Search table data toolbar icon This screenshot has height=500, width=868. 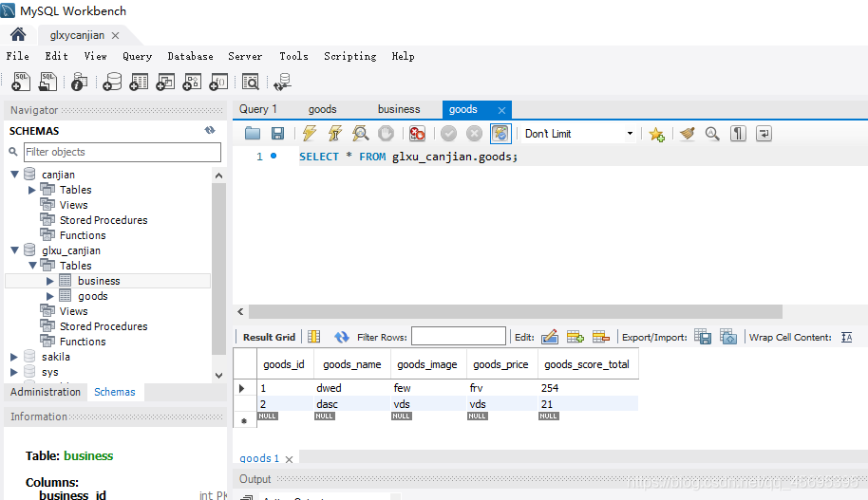point(250,82)
